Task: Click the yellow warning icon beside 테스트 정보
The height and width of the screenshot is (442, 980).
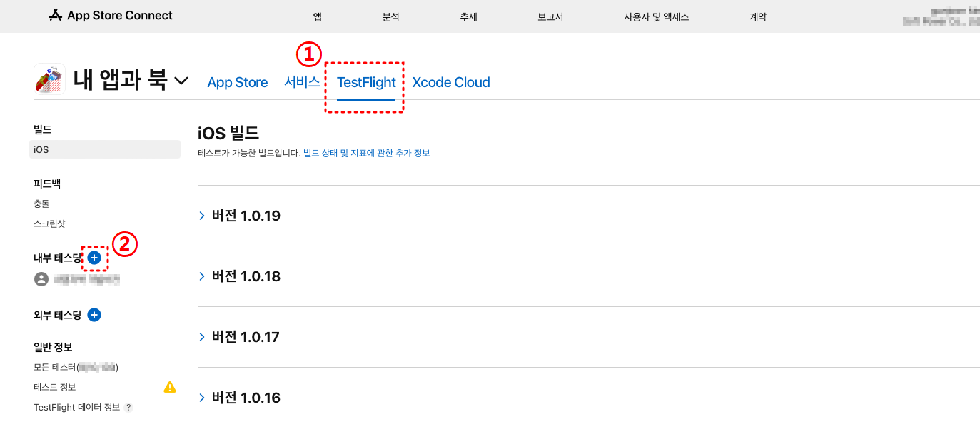Action: point(169,387)
